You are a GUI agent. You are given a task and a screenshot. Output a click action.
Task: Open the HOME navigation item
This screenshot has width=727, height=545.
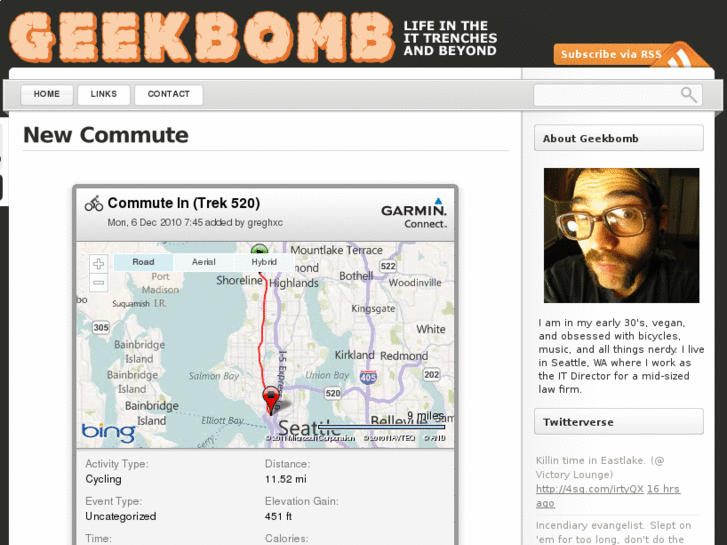click(47, 94)
